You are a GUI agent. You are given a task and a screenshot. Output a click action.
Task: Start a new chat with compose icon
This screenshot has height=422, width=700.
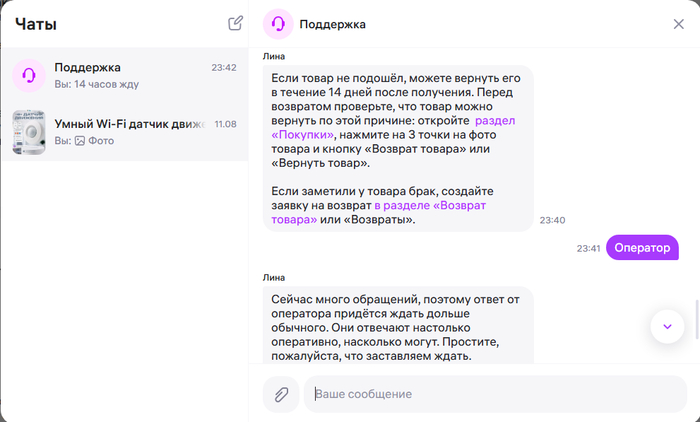[x=235, y=23]
